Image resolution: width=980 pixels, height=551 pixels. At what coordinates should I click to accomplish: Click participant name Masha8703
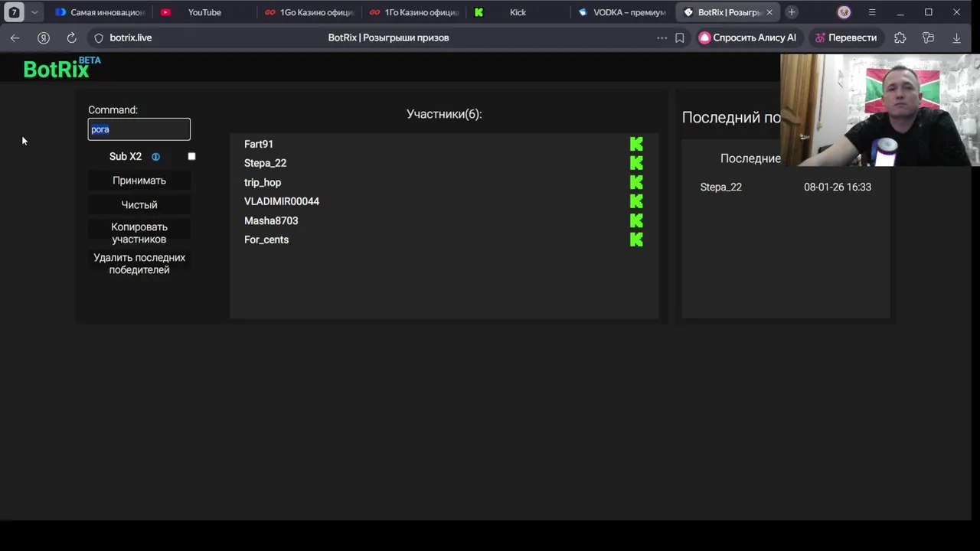point(271,220)
